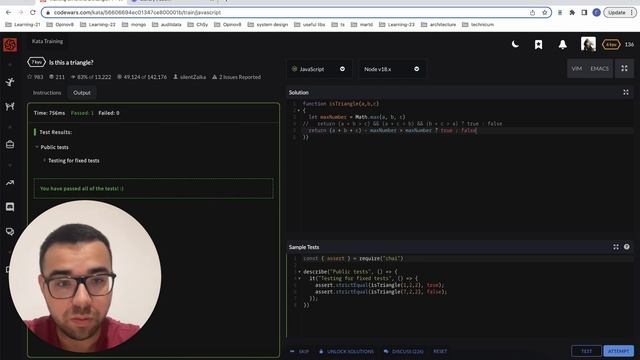640x360 pixels.
Task: Expand the Sample Tests panel to fullscreen
Action: click(x=616, y=247)
